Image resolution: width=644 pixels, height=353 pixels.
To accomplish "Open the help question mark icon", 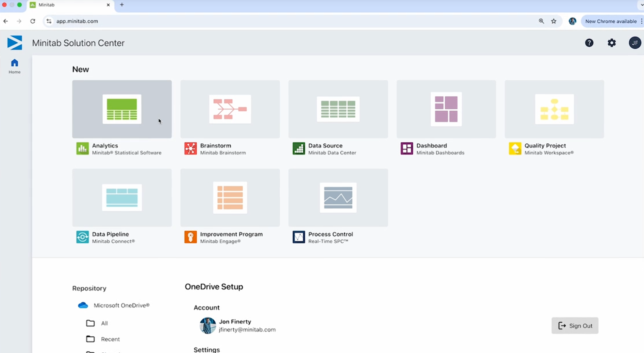I will [x=589, y=43].
